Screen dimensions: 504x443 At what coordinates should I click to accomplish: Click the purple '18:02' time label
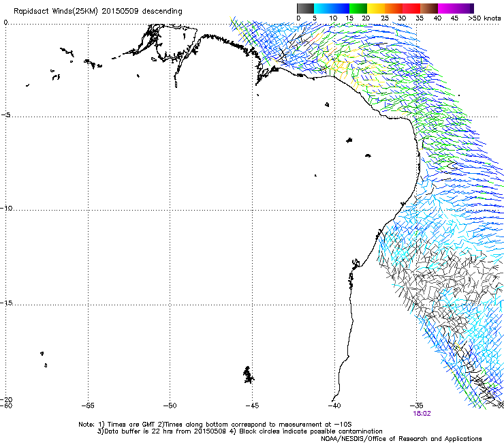[422, 414]
